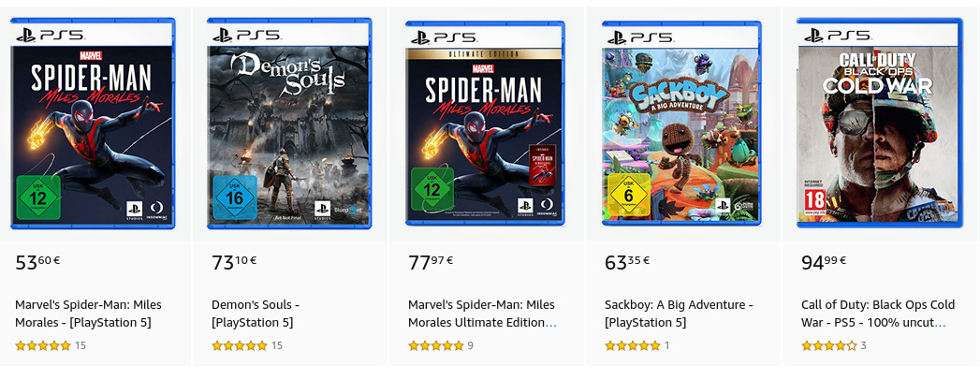Click the star rating for Sackboy
The image size is (980, 380).
633,346
